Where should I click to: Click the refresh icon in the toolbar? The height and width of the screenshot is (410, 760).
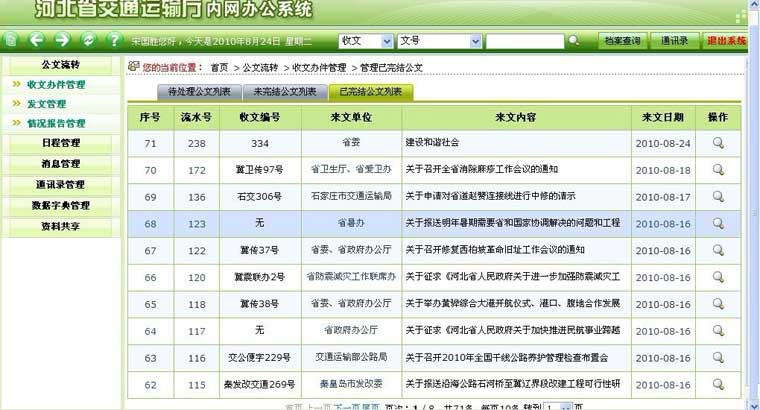[x=88, y=40]
